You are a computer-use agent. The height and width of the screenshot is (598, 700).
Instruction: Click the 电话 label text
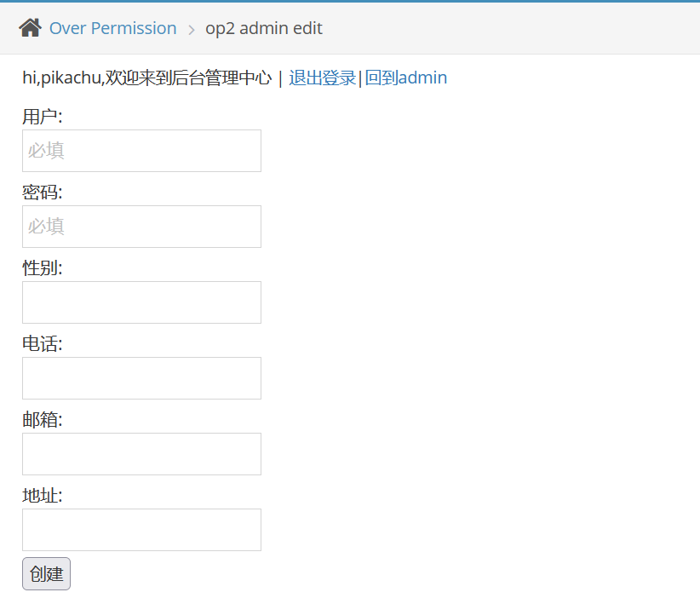tap(43, 344)
